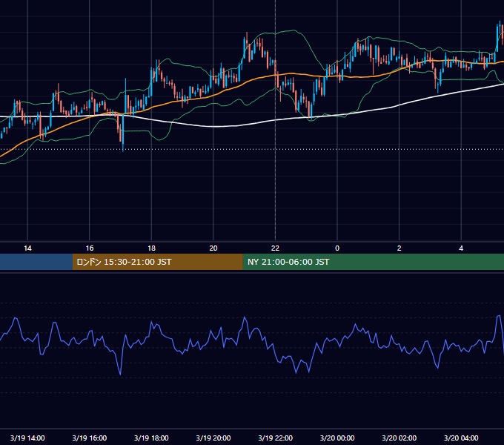This screenshot has width=504, height=445.
Task: Click the 18 hour label on price chart axis
Action: [x=151, y=248]
